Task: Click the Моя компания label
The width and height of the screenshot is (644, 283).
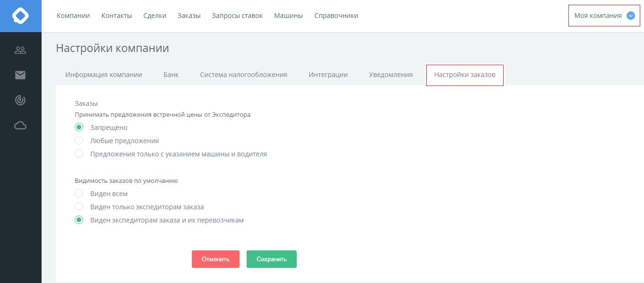Action: coord(598,16)
